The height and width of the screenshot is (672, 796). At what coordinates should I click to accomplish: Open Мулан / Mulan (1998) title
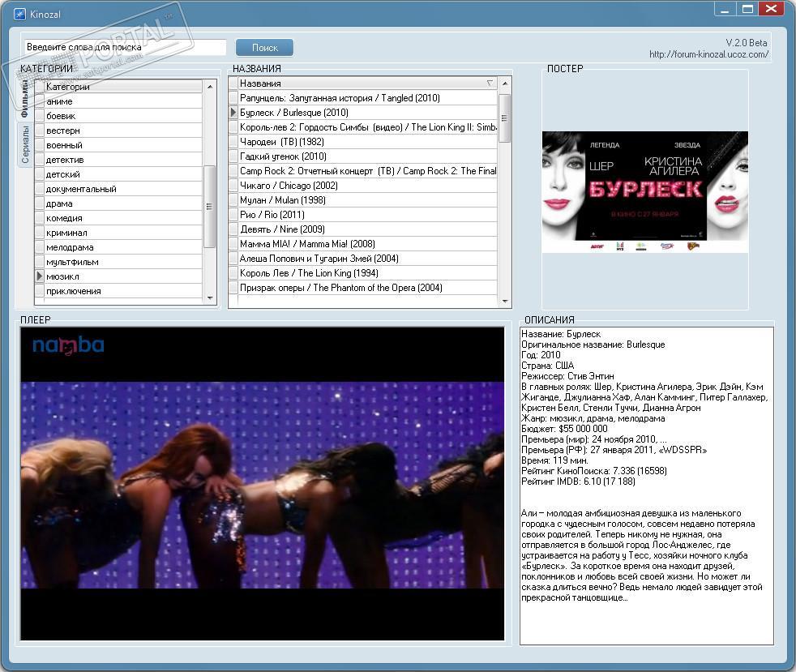(367, 200)
